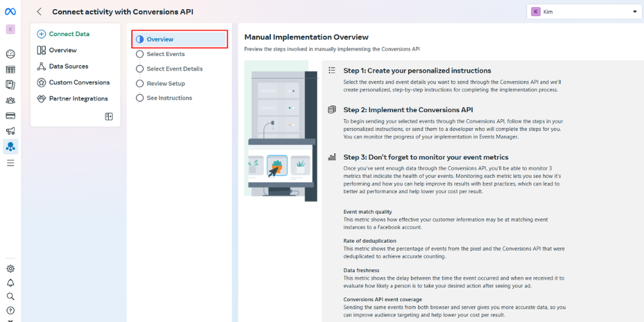Select the See Instructions step
This screenshot has height=322, width=644.
[164, 98]
